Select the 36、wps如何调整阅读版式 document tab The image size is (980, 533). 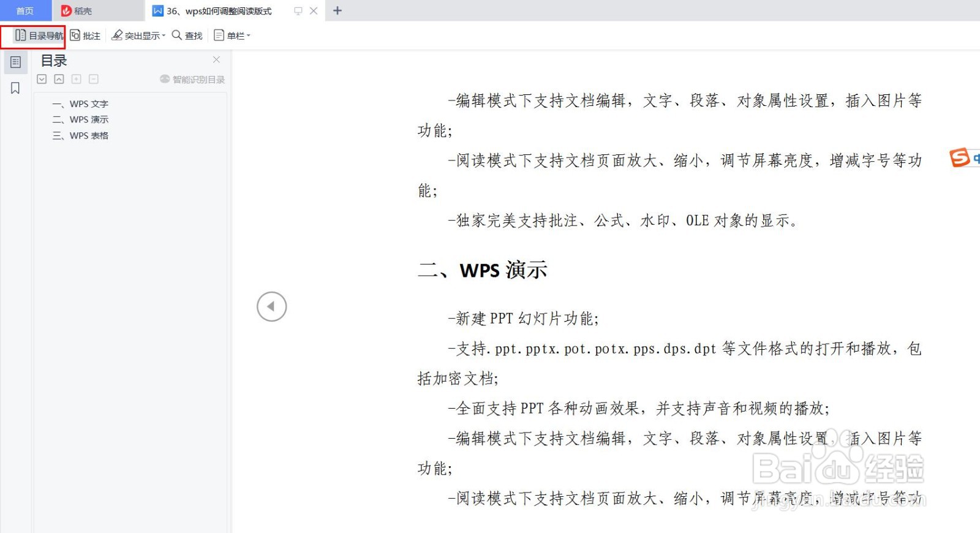click(219, 10)
